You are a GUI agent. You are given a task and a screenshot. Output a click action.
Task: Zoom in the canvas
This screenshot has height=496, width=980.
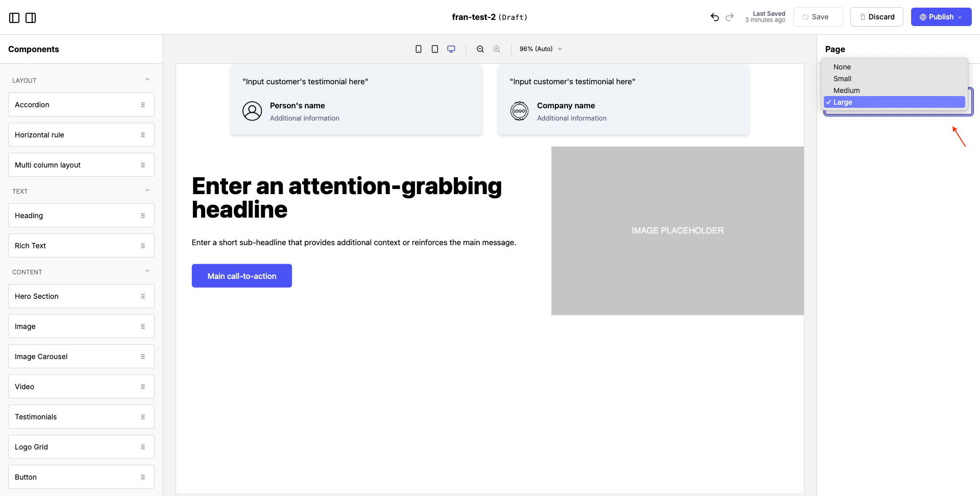[x=497, y=49]
